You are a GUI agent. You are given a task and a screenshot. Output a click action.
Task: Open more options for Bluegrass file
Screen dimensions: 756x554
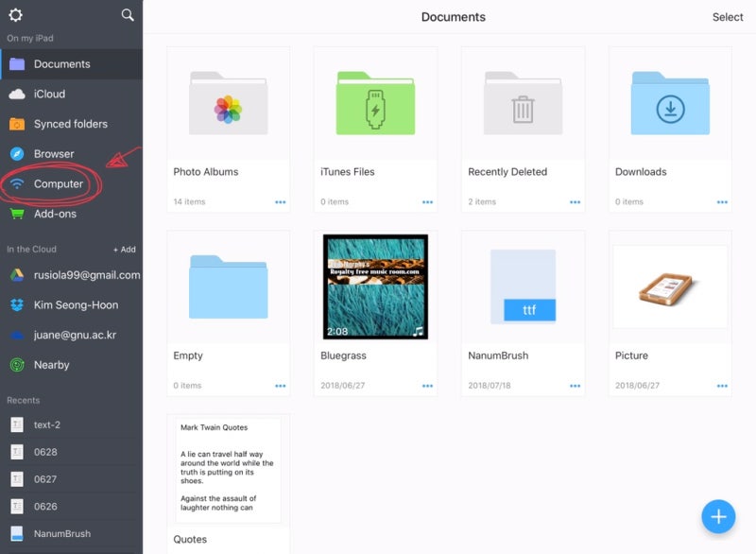pyautogui.click(x=427, y=386)
